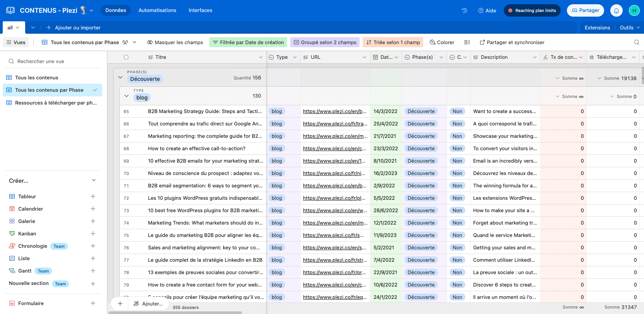Image resolution: width=644 pixels, height=314 pixels.
Task: Click Non tag in row 65
Action: [457, 111]
